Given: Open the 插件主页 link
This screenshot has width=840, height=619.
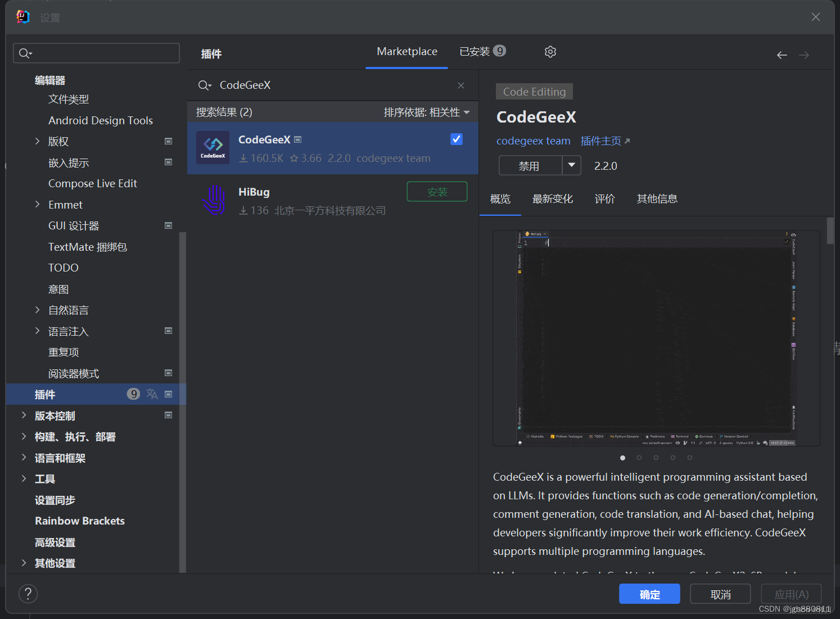Looking at the screenshot, I should point(605,141).
